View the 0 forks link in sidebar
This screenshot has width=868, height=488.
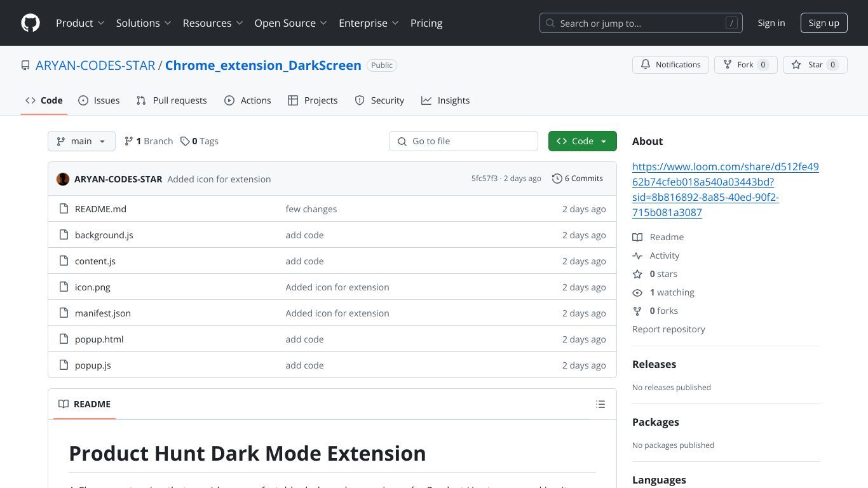click(655, 311)
